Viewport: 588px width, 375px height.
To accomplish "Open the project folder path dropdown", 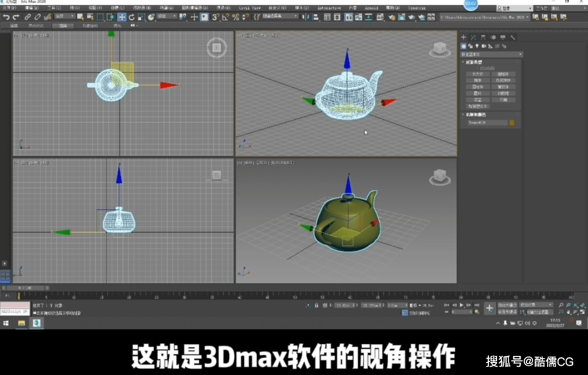I will click(485, 17).
